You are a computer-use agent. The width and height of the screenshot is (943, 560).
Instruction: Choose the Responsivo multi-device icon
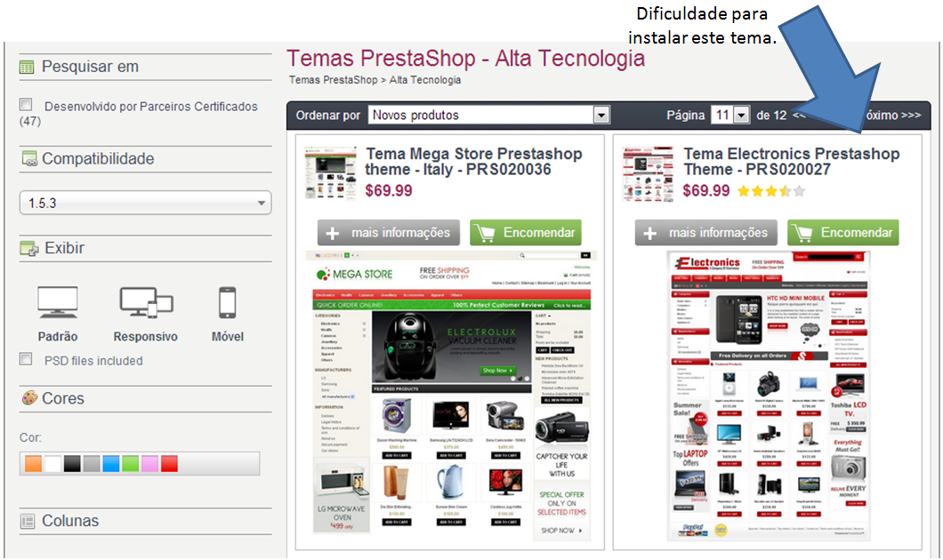coord(146,302)
